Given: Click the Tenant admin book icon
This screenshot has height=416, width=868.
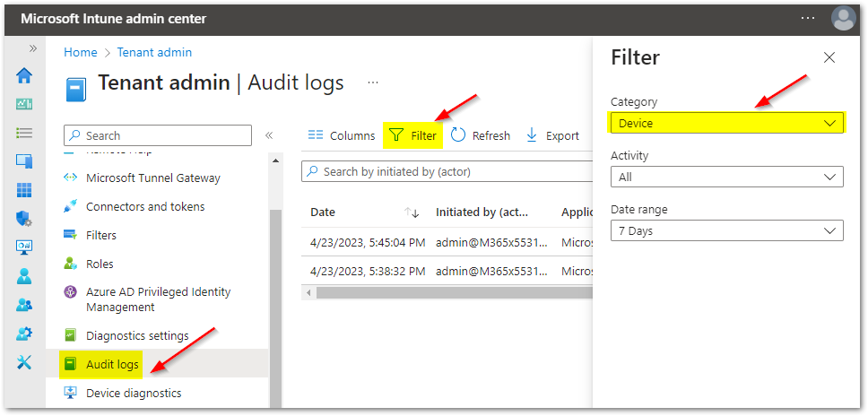Looking at the screenshot, I should (x=76, y=90).
